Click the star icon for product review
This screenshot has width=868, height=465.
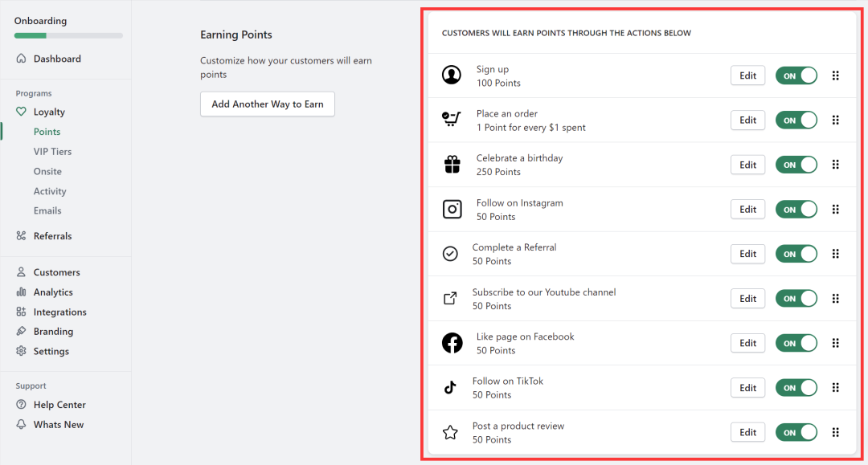(x=451, y=433)
